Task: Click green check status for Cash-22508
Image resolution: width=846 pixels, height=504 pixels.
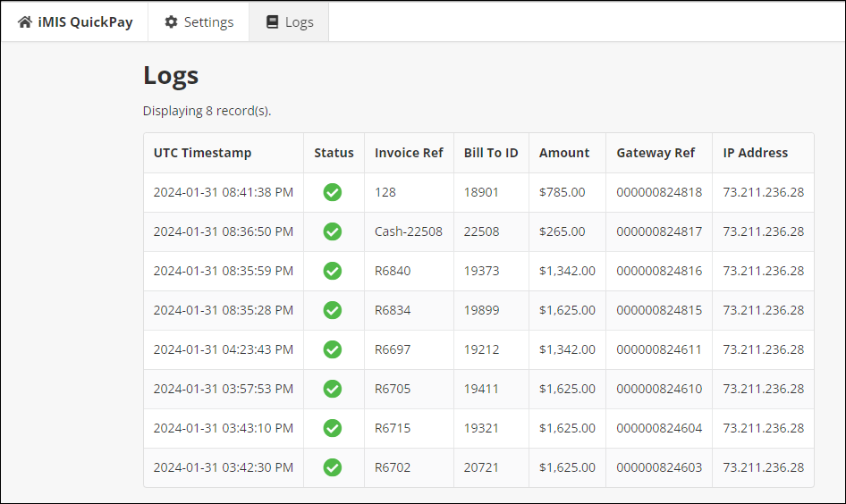Action: pyautogui.click(x=333, y=231)
